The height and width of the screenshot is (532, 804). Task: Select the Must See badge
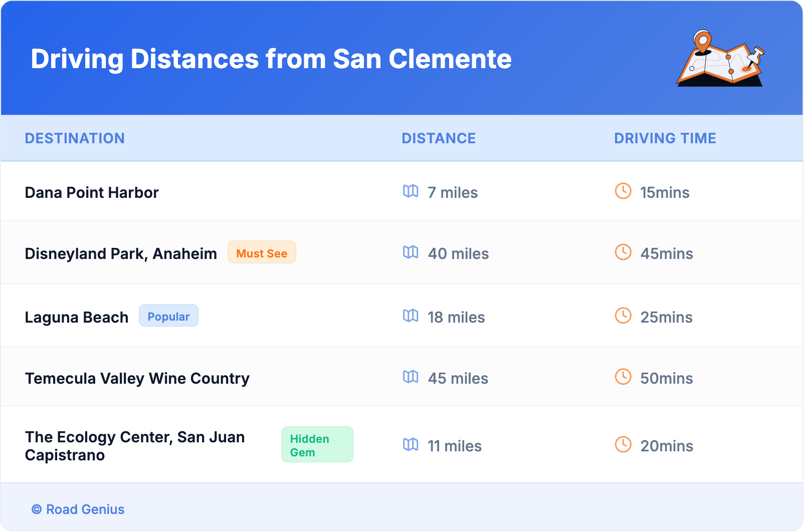pos(262,252)
